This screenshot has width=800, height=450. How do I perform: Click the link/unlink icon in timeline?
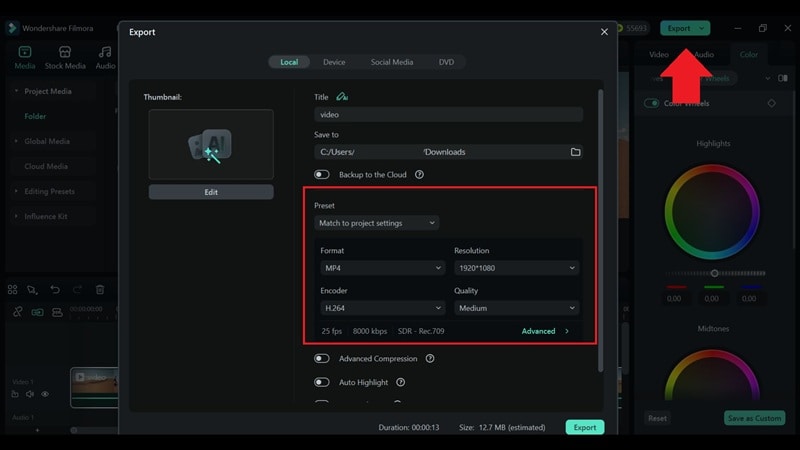coord(17,312)
